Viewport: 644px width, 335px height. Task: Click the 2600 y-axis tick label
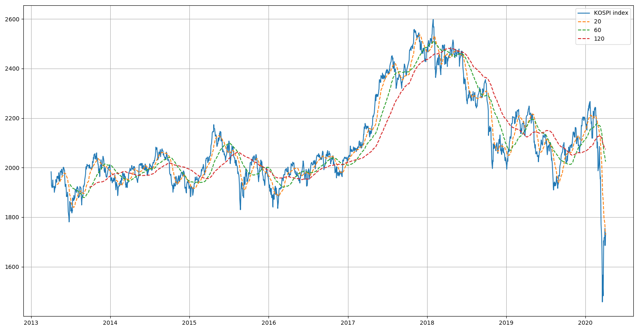12,19
